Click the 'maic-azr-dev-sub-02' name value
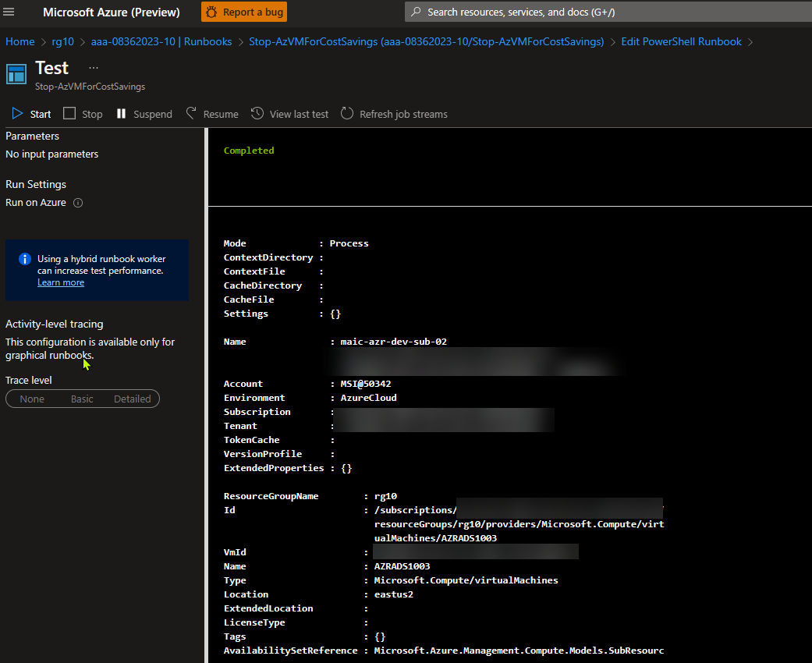The image size is (812, 663). 394,342
